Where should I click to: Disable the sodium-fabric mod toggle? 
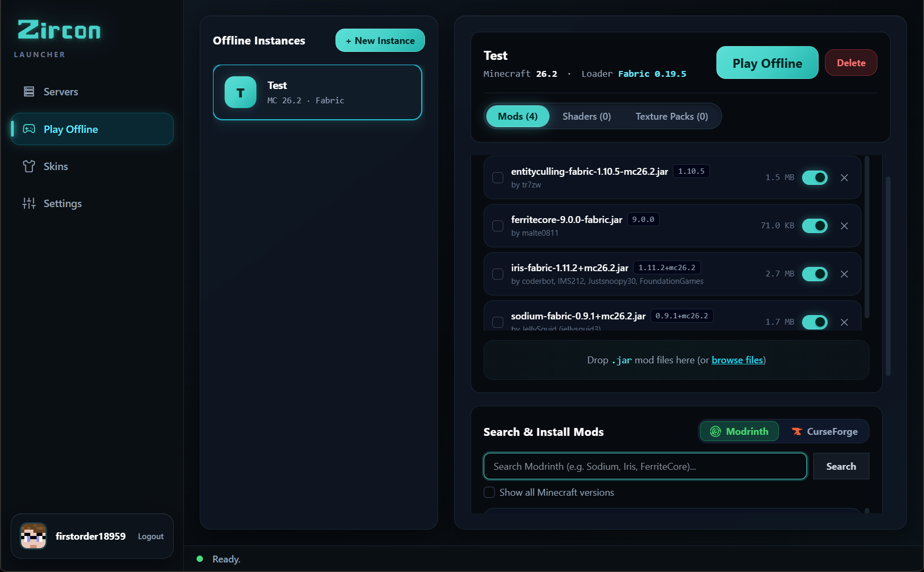pyautogui.click(x=815, y=322)
